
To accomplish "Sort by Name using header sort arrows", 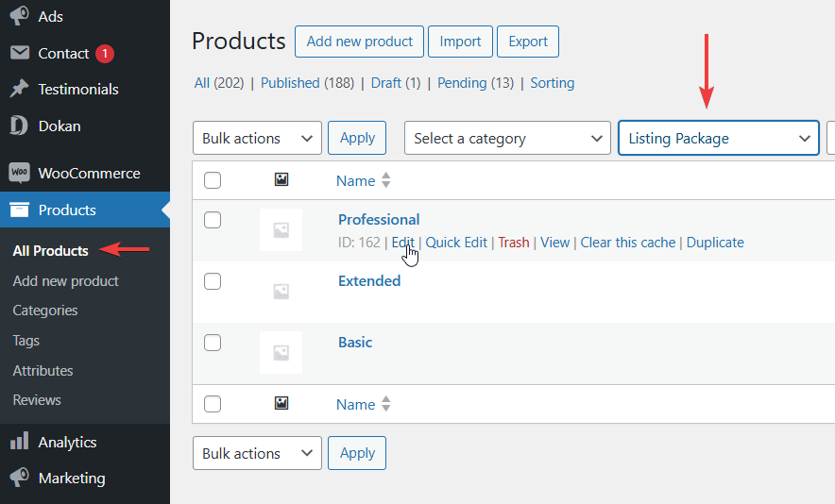I will point(385,180).
